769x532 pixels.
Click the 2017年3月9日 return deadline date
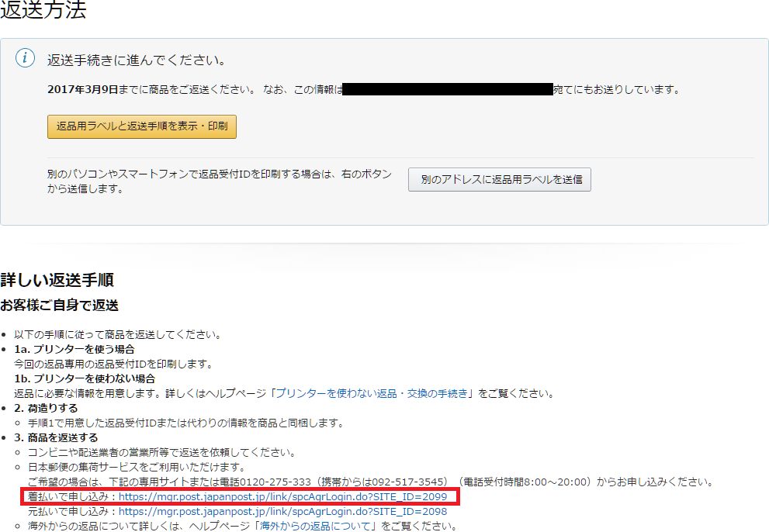(83, 89)
